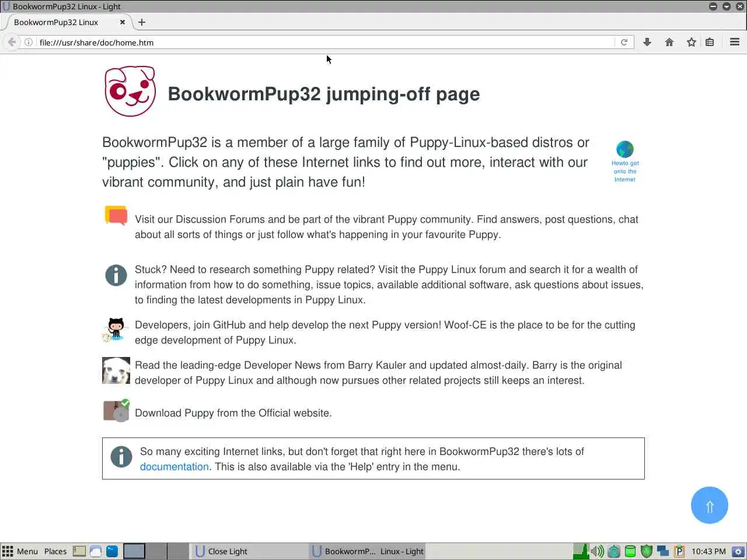
Task: Open a new tab with plus button
Action: (x=142, y=22)
